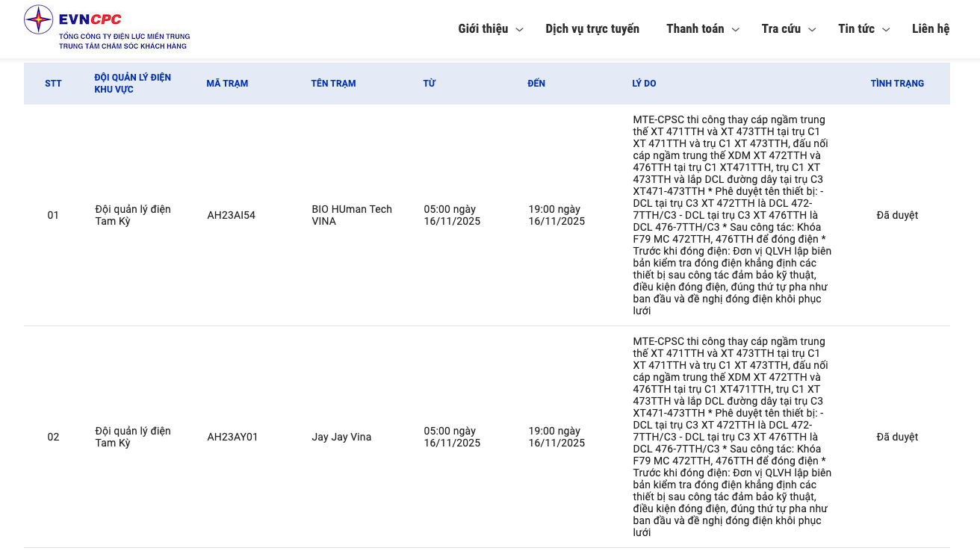Click Đã duyệt status in row 02

pos(897,437)
